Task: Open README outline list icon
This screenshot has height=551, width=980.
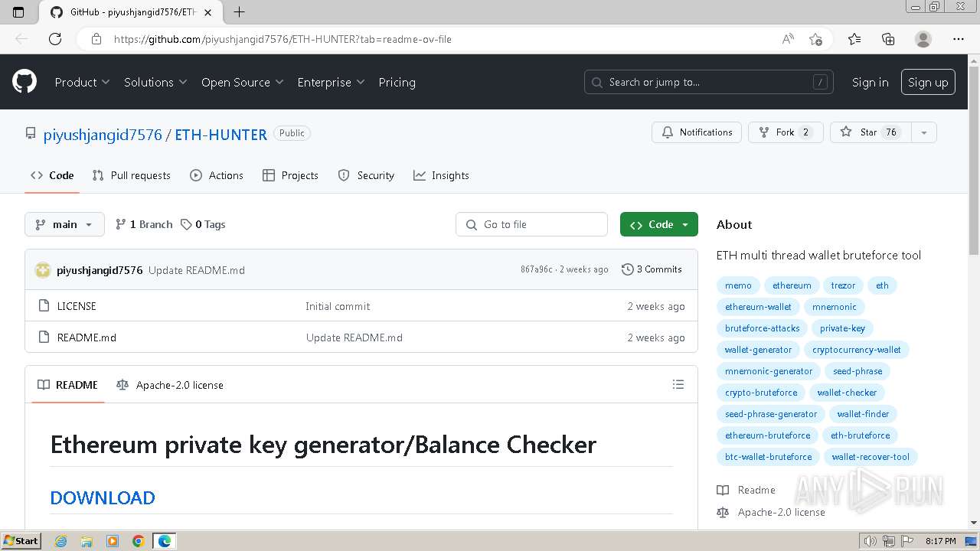Action: coord(678,384)
